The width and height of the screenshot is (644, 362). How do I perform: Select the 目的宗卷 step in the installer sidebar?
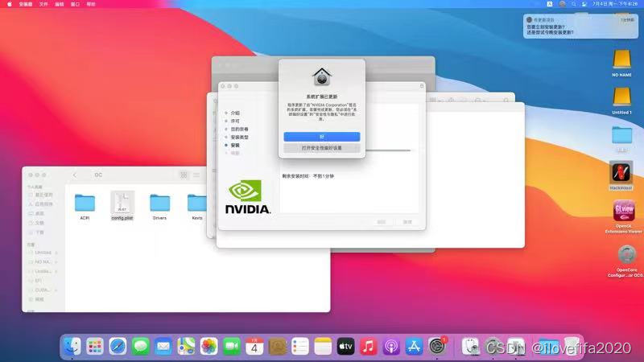239,130
